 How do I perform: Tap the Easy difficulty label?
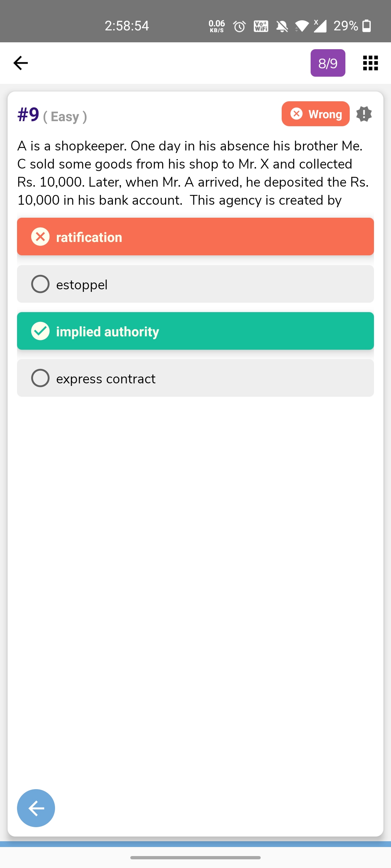[x=65, y=117]
